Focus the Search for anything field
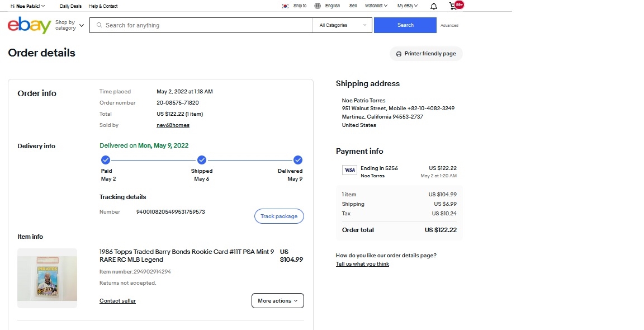Viewport: 644px width, 330px height. coord(201,25)
